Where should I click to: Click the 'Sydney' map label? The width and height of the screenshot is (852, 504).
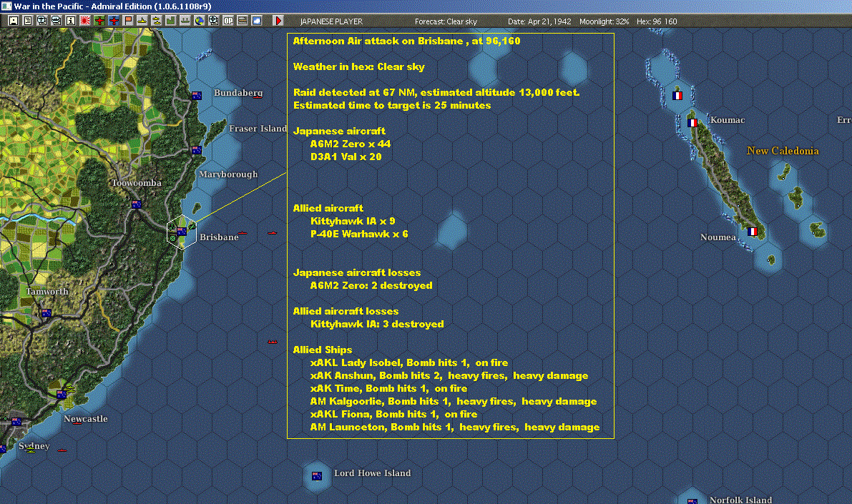click(x=34, y=446)
